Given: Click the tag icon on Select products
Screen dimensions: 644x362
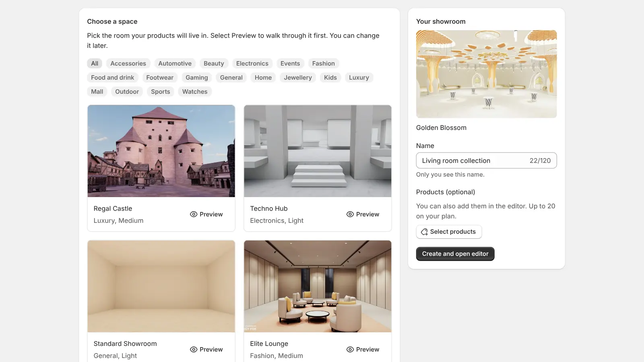Looking at the screenshot, I should (424, 232).
